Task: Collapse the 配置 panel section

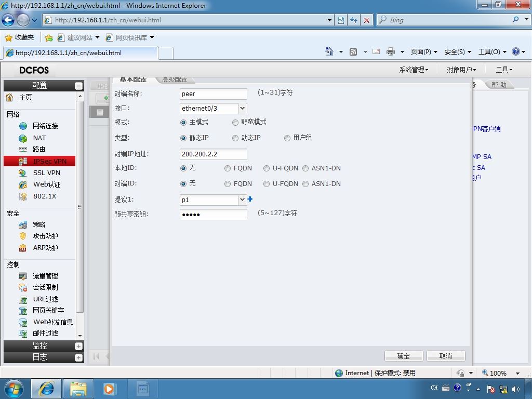Action: coord(78,86)
